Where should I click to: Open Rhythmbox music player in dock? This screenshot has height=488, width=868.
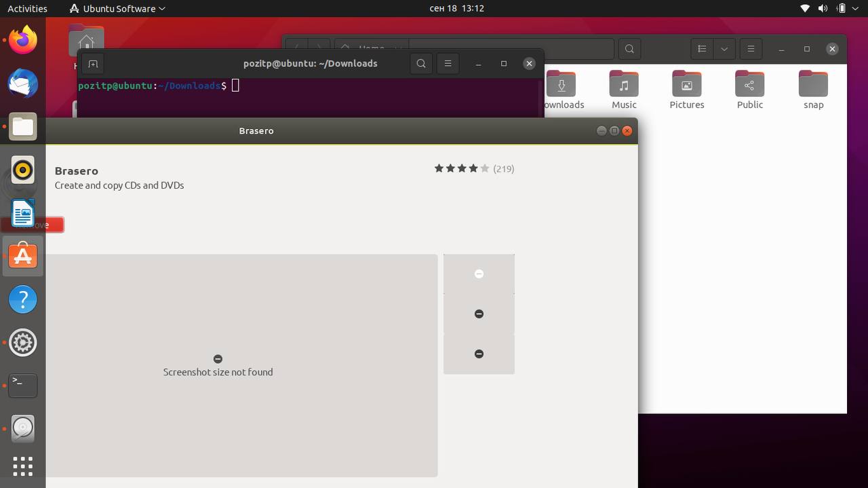tap(23, 170)
